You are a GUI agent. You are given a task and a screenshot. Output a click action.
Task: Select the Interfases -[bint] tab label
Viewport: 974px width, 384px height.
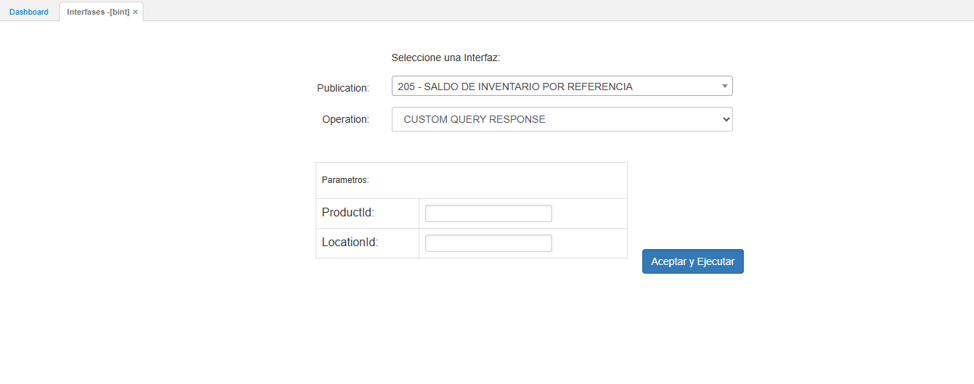[98, 12]
